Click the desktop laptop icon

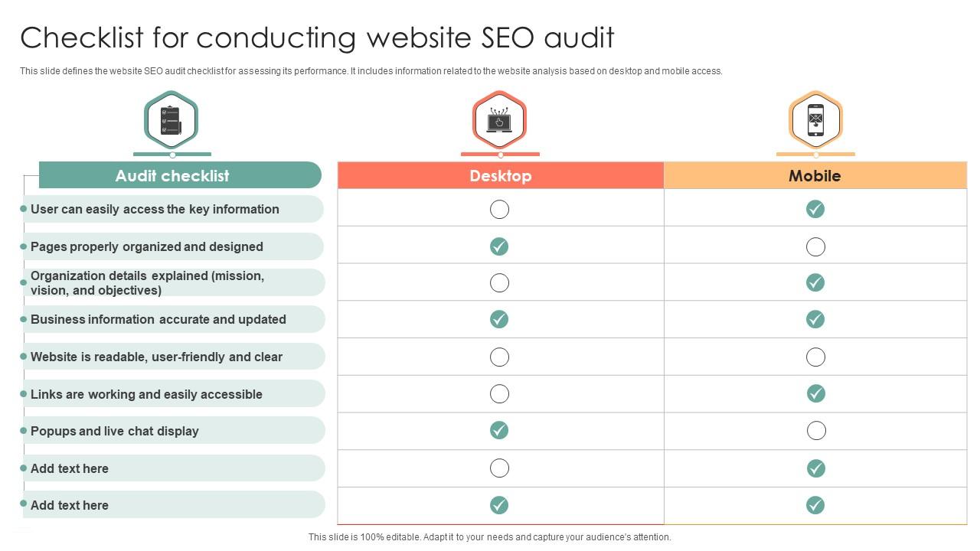click(x=499, y=120)
